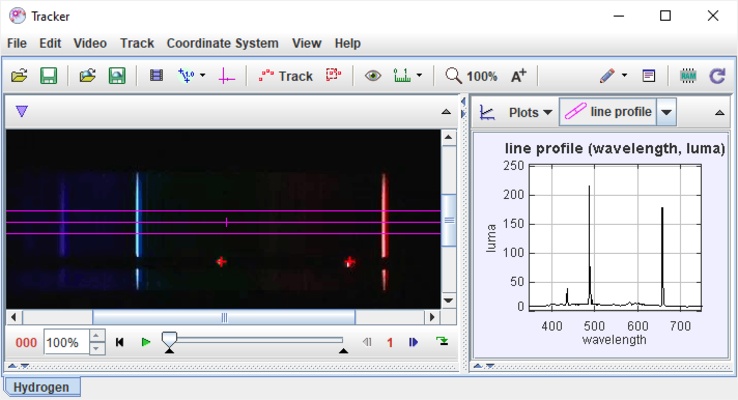Image resolution: width=738 pixels, height=400 pixels.
Task: Open the calibration tools dropdown
Action: coord(190,76)
